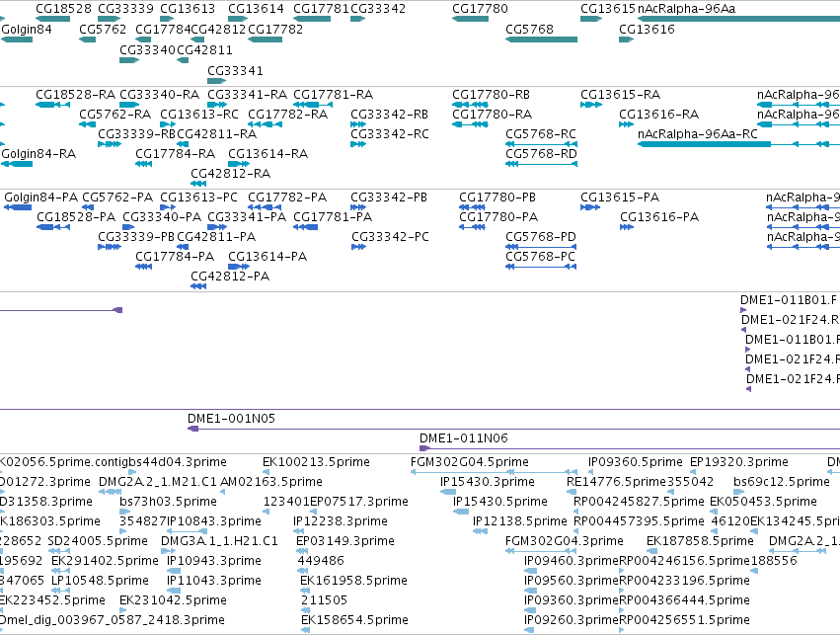The width and height of the screenshot is (840, 635).
Task: Click transcript CG33342-RC
Action: click(x=358, y=144)
